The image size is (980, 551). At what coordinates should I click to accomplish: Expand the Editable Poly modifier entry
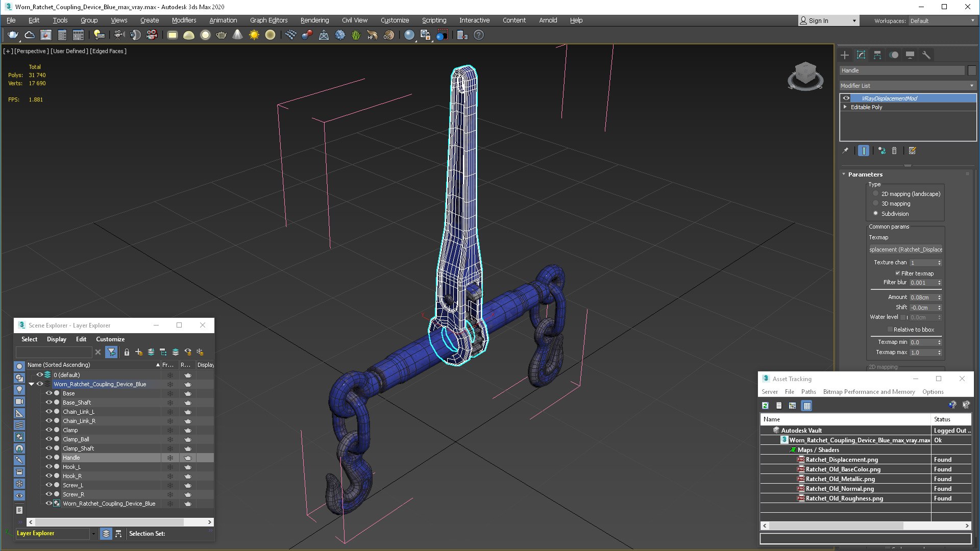click(x=845, y=107)
